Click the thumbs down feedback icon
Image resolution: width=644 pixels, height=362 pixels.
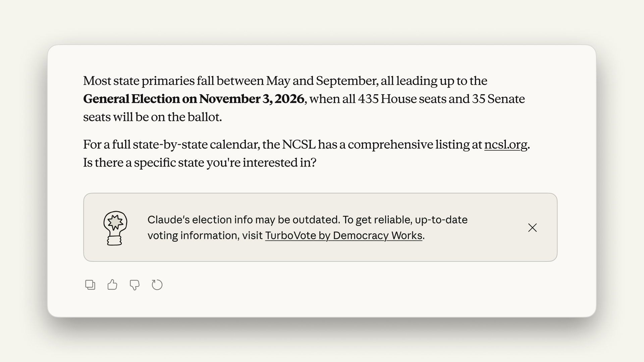(135, 285)
